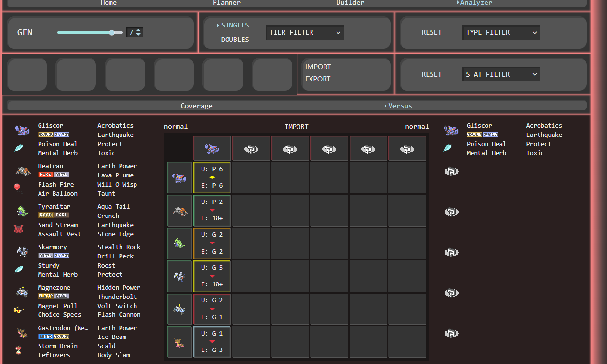607x364 pixels.
Task: Click IMPORT in the import/export panel
Action: point(318,67)
